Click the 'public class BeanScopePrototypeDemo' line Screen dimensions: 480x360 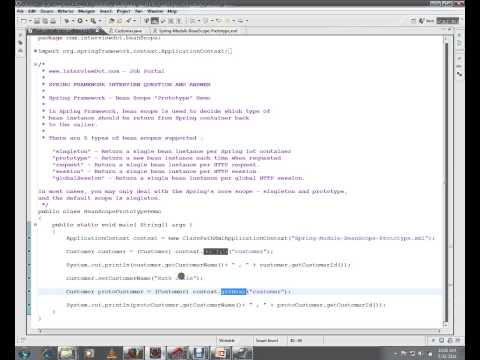click(99, 211)
